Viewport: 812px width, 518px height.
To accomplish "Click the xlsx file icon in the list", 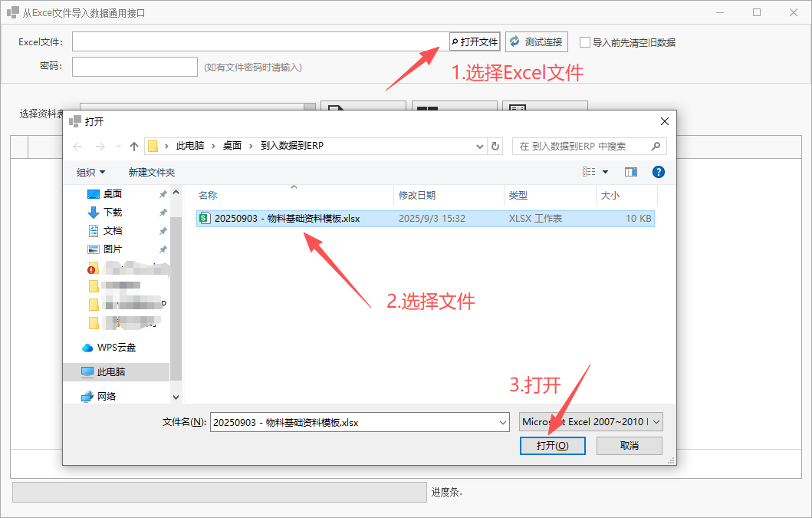I will pos(205,219).
